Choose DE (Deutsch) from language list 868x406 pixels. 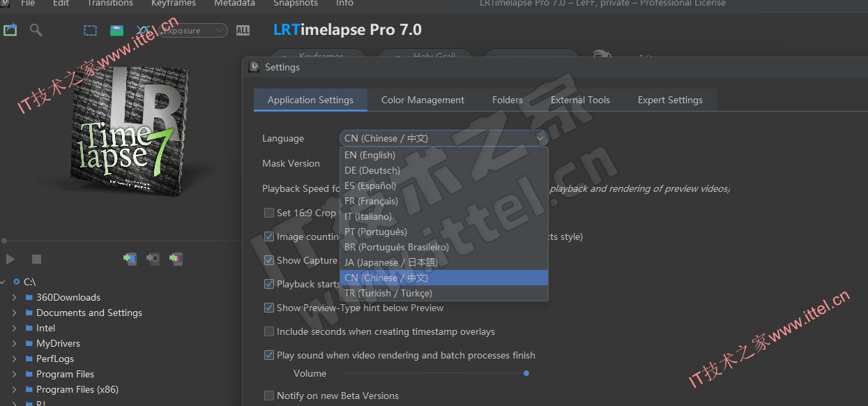pos(444,170)
